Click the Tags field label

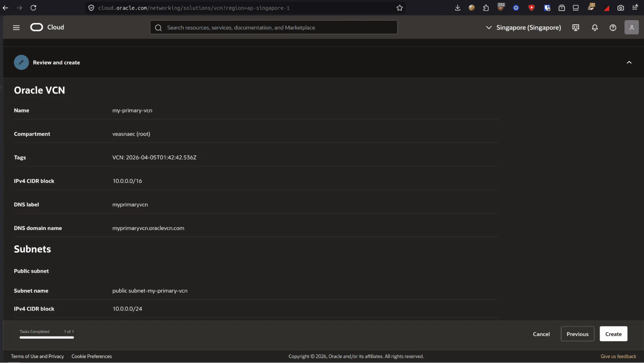[20, 157]
